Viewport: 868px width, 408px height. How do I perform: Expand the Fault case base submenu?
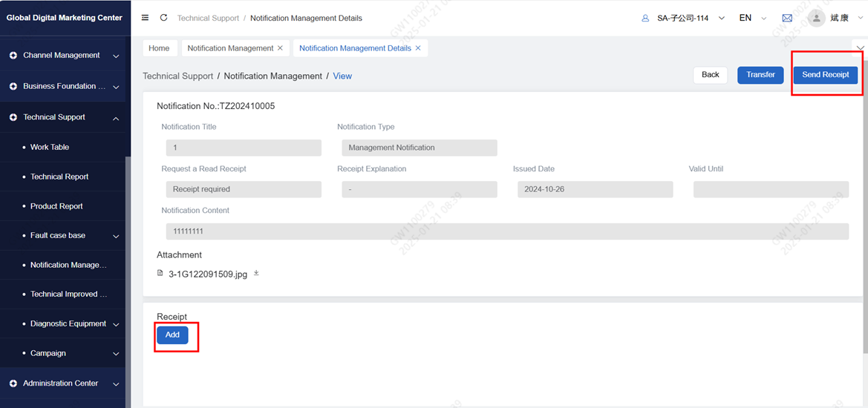[x=116, y=236]
